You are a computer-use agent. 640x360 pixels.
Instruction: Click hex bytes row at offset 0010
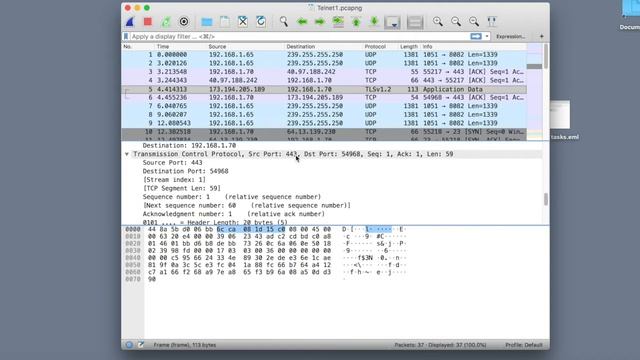[x=239, y=236]
